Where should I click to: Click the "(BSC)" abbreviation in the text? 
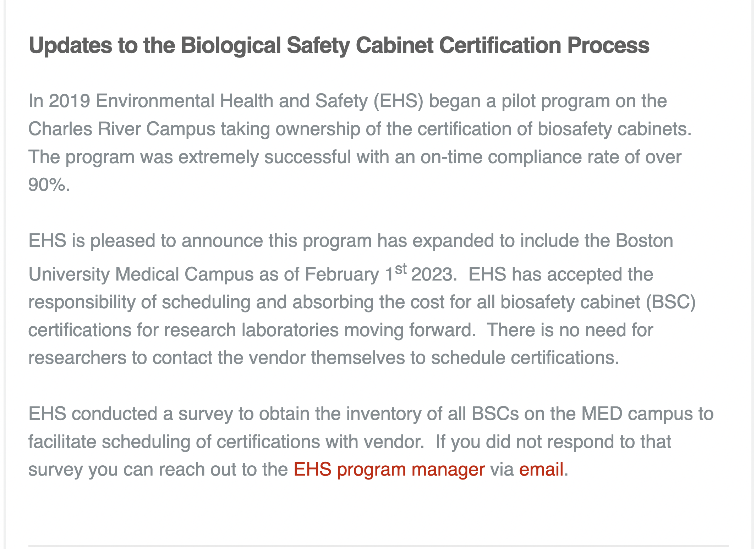pyautogui.click(x=670, y=302)
